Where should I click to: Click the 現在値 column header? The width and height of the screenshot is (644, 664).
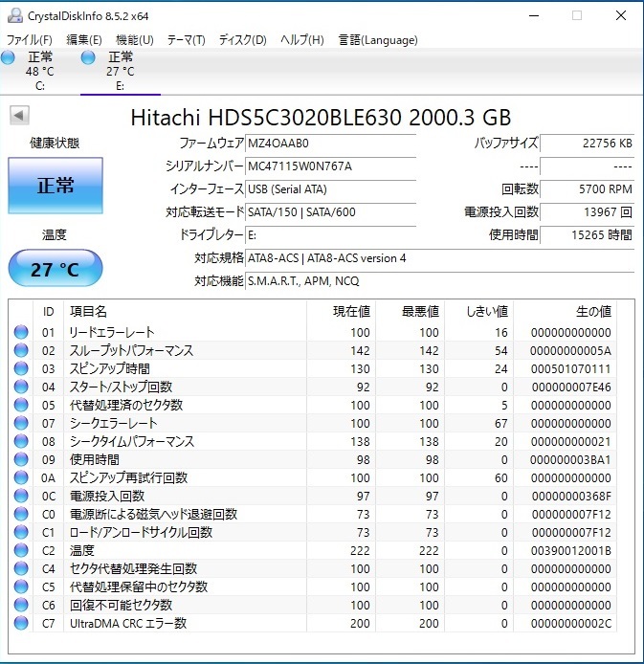coord(342,312)
